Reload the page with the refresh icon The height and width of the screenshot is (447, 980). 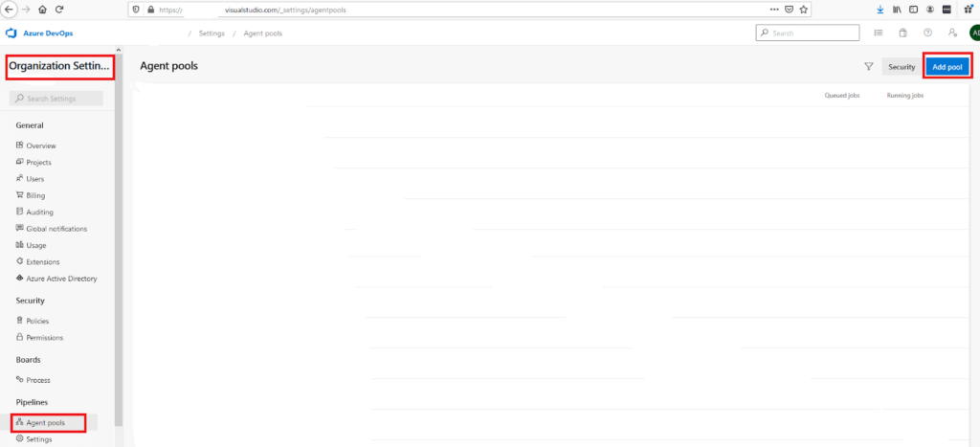59,10
